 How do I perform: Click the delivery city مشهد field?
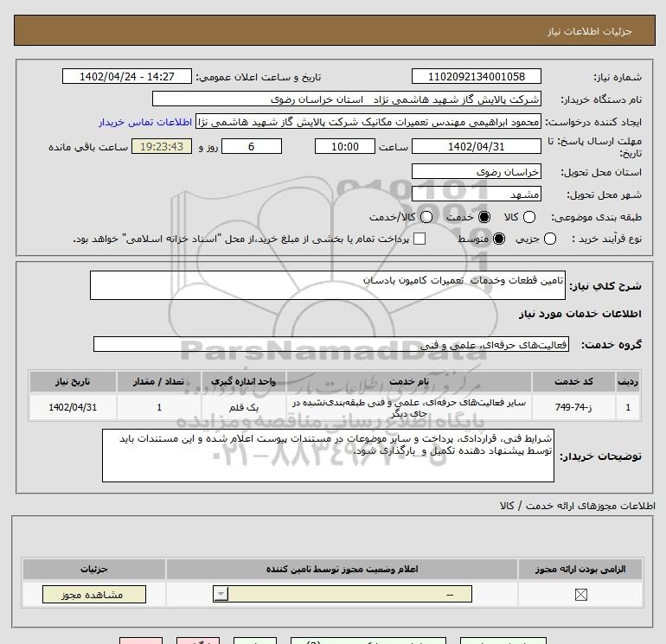[476, 194]
